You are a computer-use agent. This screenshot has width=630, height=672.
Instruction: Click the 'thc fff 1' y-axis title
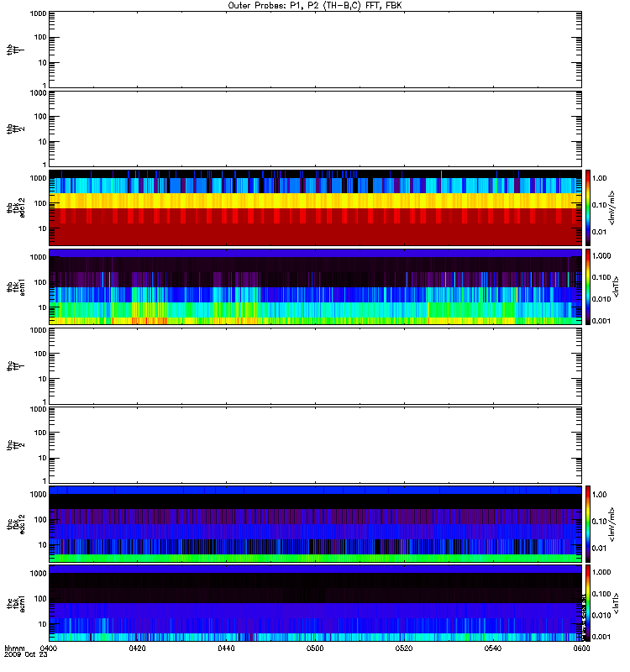(15, 366)
